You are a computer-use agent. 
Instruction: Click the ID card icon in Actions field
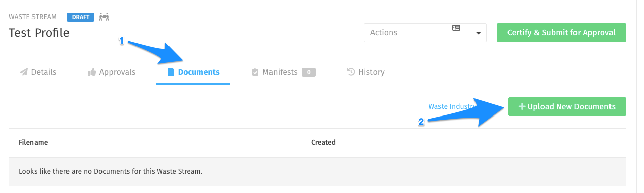(456, 28)
